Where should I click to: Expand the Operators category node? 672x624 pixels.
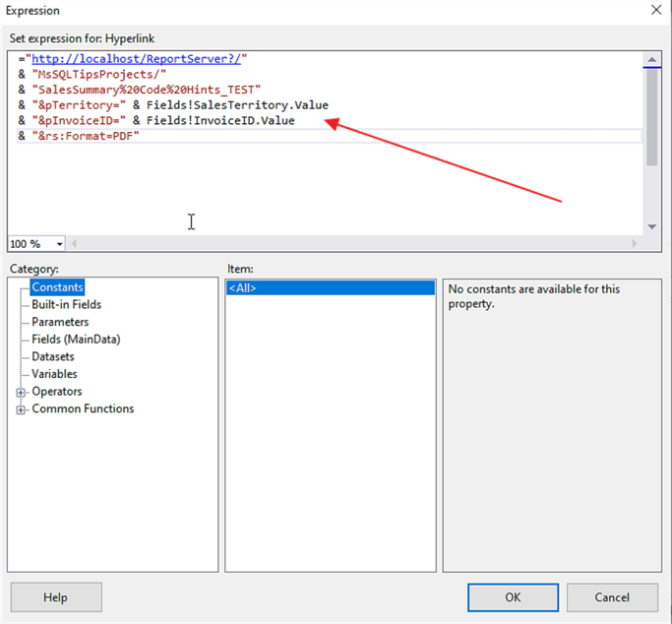tap(22, 392)
